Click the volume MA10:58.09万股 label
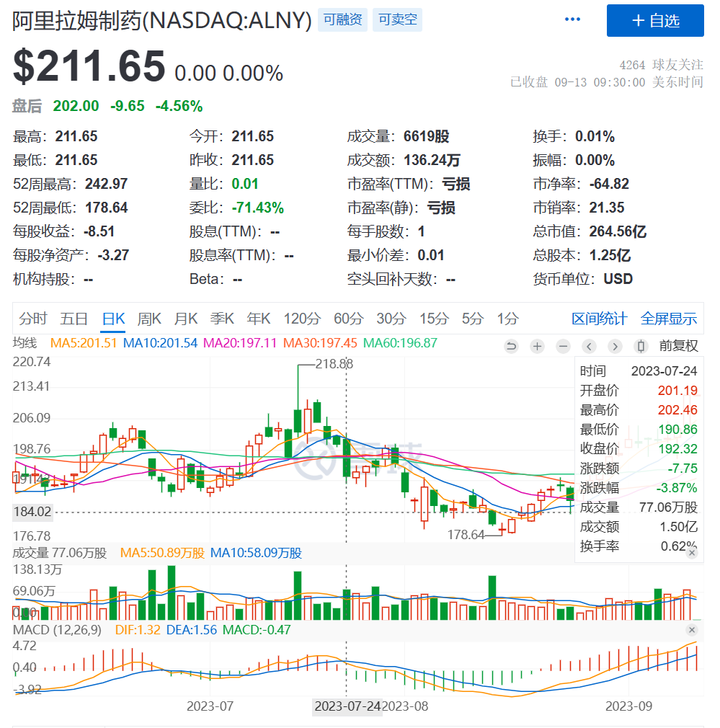The image size is (720, 728). click(x=256, y=553)
